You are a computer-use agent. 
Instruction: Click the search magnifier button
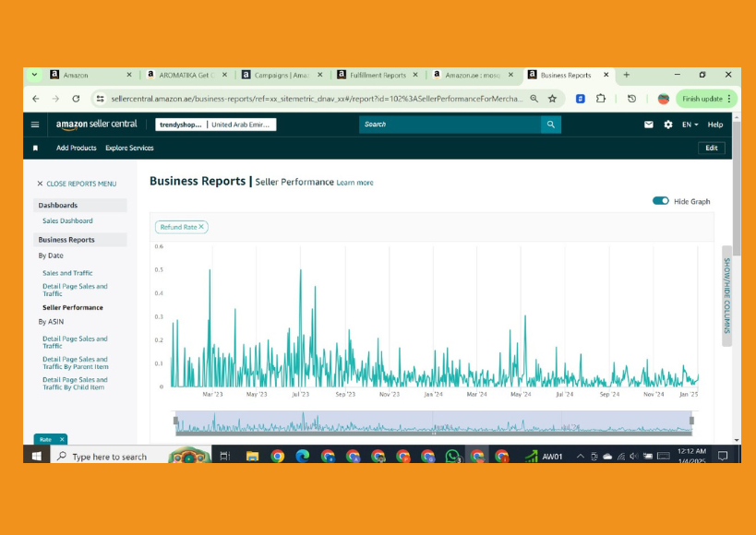pyautogui.click(x=551, y=125)
